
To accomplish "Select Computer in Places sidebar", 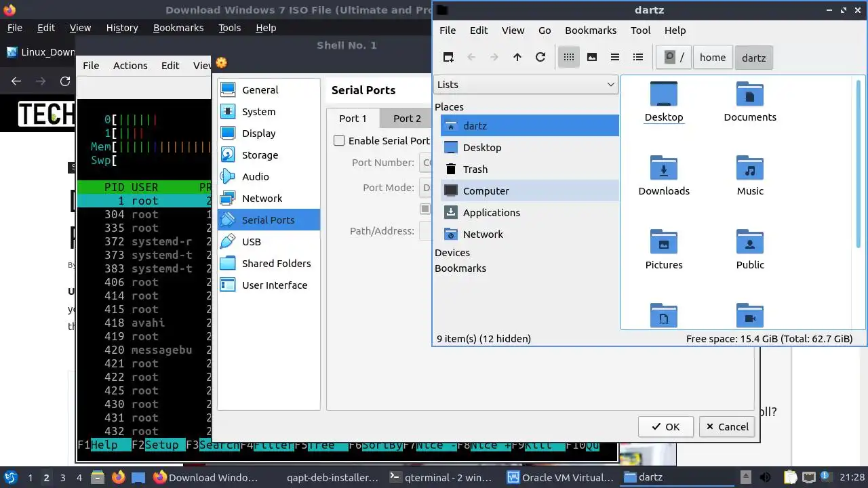I will (x=530, y=190).
